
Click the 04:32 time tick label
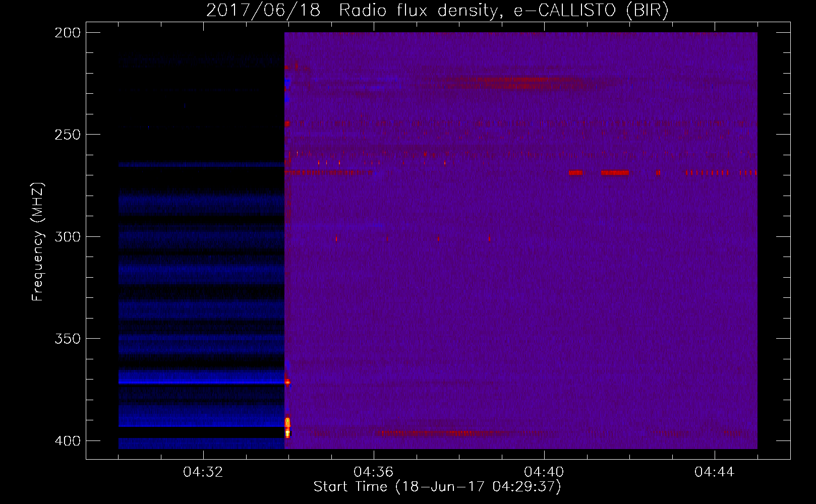tap(203, 472)
